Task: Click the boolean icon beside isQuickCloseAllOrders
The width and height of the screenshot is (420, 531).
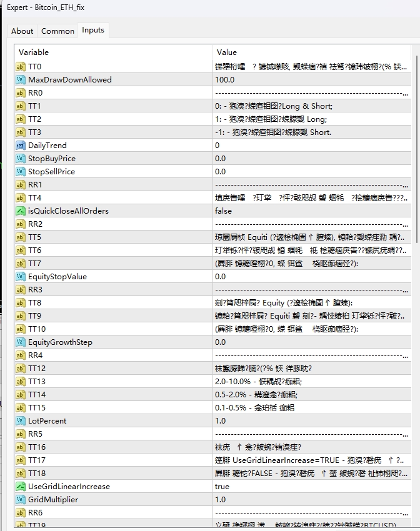Action: (x=21, y=211)
